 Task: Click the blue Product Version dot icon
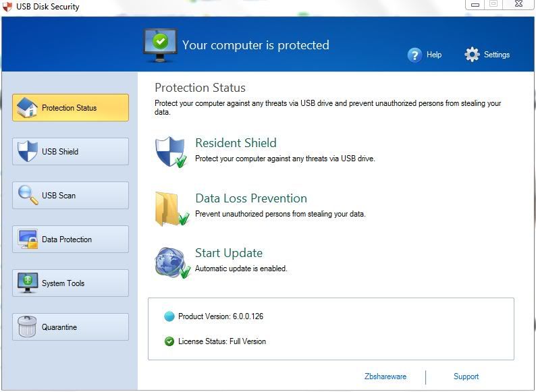[x=169, y=316]
